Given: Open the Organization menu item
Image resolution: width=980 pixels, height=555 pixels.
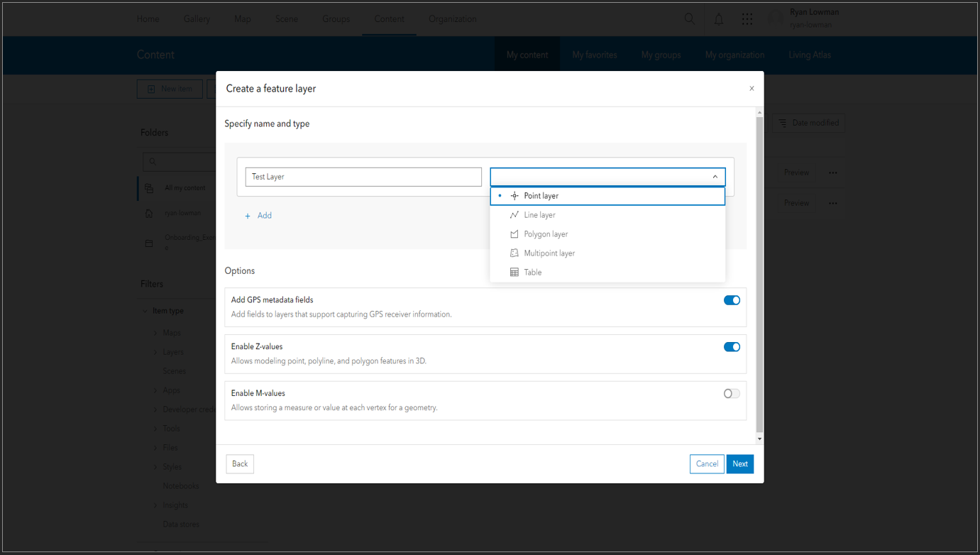Looking at the screenshot, I should coord(452,19).
